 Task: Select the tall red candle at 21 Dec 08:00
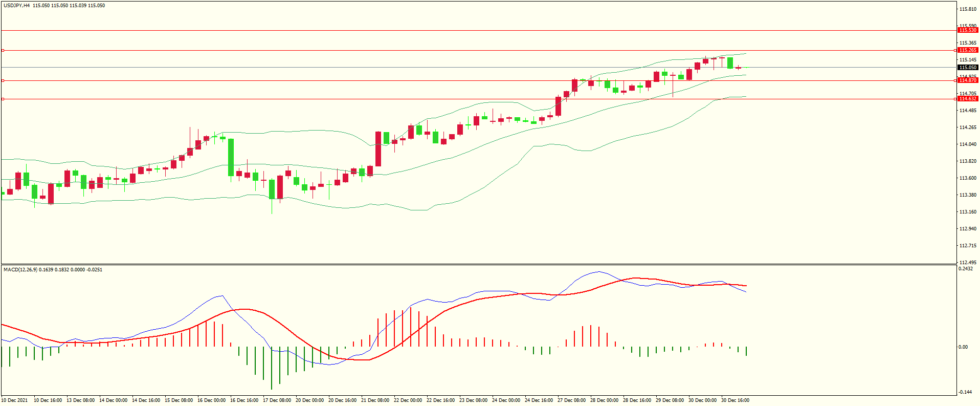click(x=378, y=149)
